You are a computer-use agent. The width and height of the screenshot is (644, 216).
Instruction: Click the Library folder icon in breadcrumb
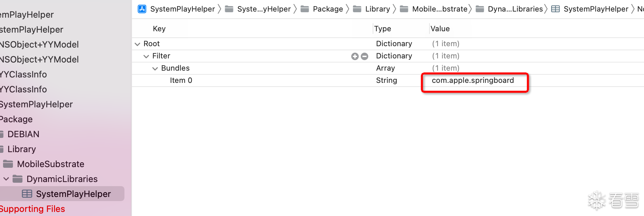[357, 9]
